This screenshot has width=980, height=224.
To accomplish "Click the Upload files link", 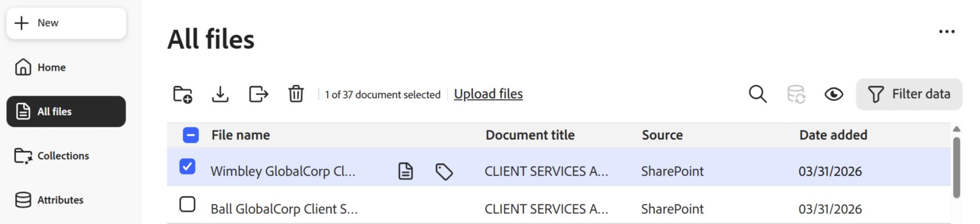I will (488, 94).
